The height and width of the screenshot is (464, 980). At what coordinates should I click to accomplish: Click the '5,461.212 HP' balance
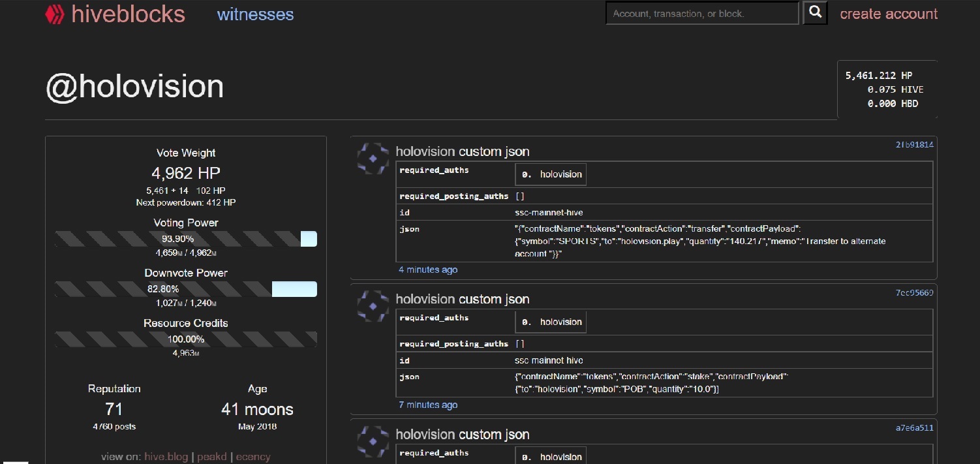pyautogui.click(x=879, y=75)
